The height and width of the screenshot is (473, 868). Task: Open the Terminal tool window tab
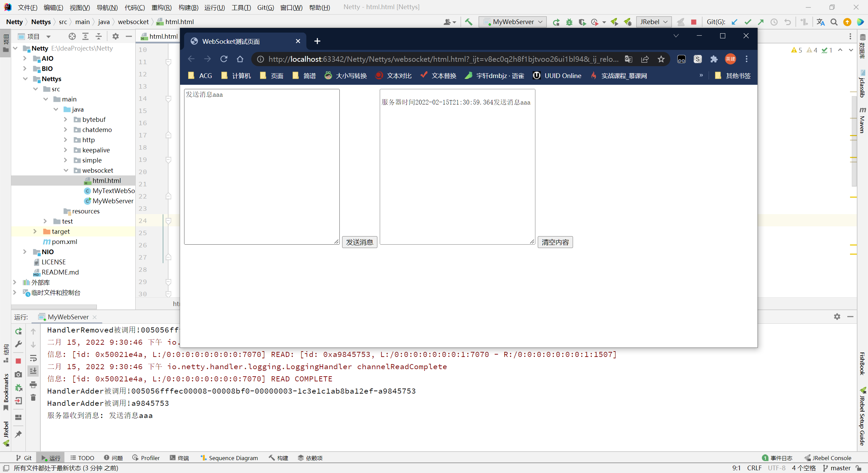[x=179, y=458]
